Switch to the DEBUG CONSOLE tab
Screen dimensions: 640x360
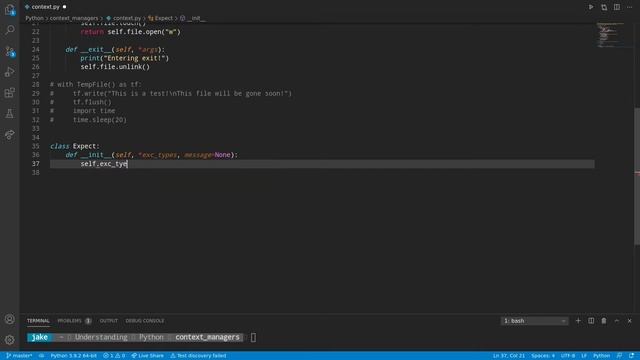point(145,321)
